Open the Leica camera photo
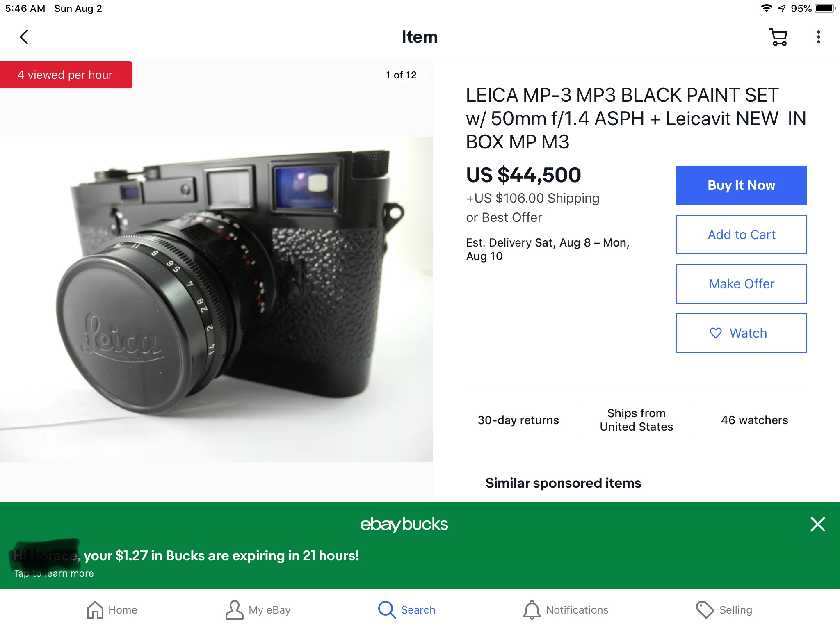 [217, 299]
